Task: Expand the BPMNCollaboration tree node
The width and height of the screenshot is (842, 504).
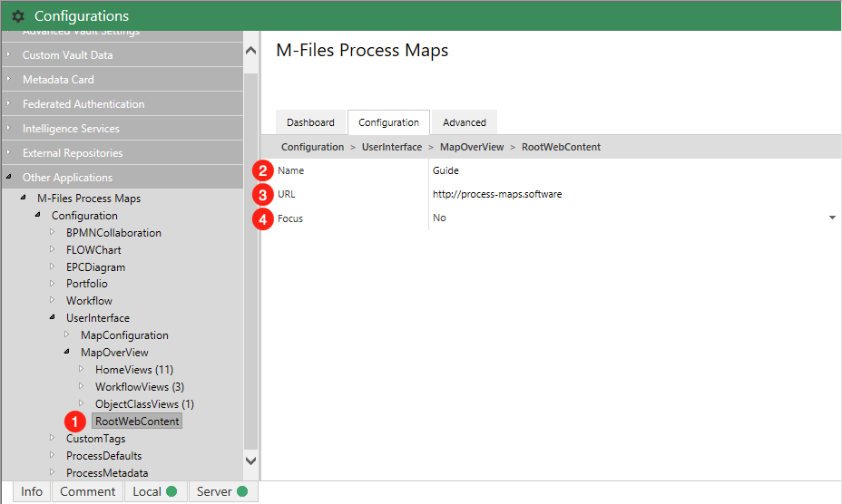Action: click(x=53, y=233)
